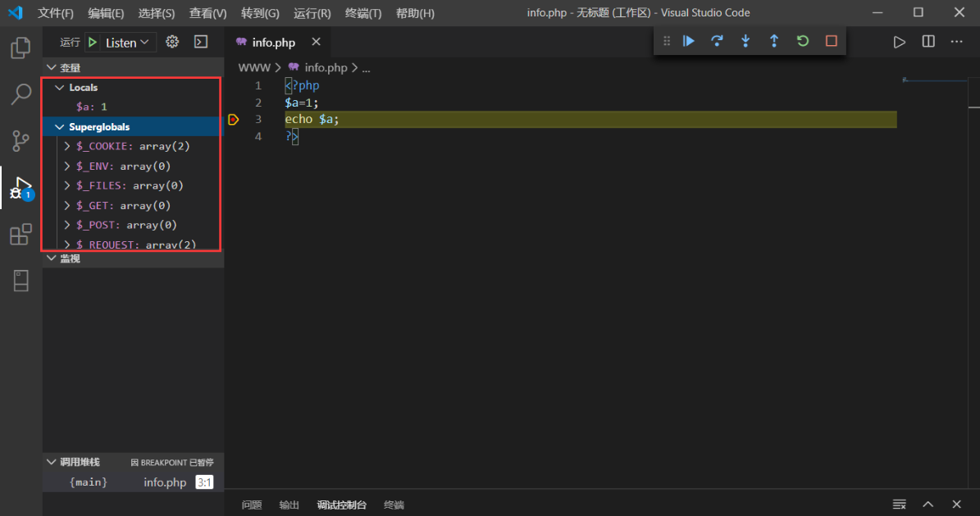Image resolution: width=980 pixels, height=516 pixels.
Task: Open the Source Control view
Action: (x=21, y=140)
